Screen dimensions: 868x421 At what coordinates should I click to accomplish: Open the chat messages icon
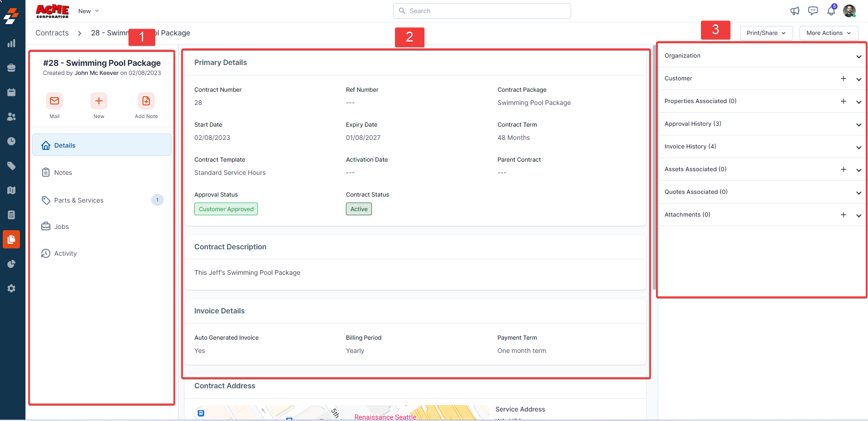pyautogui.click(x=813, y=11)
